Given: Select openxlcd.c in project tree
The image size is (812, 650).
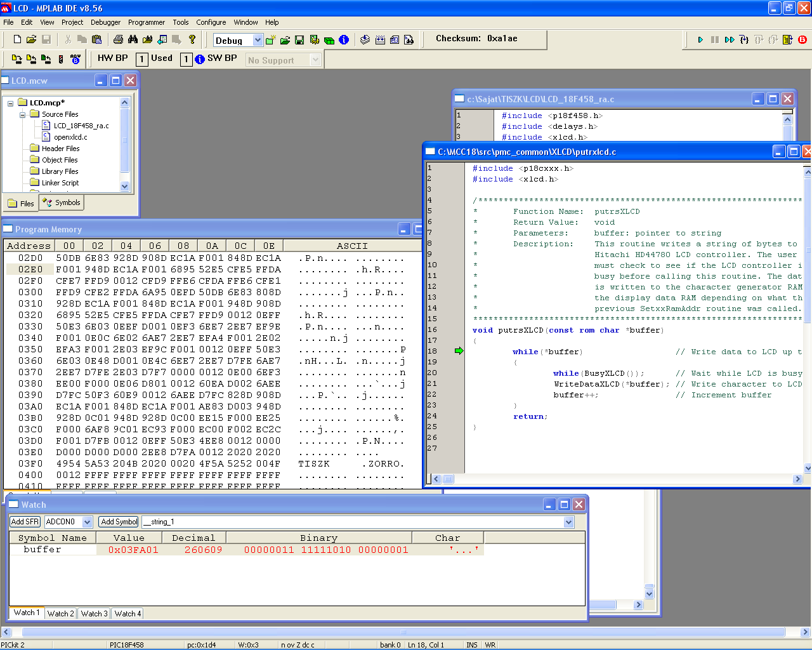Looking at the screenshot, I should pos(70,137).
